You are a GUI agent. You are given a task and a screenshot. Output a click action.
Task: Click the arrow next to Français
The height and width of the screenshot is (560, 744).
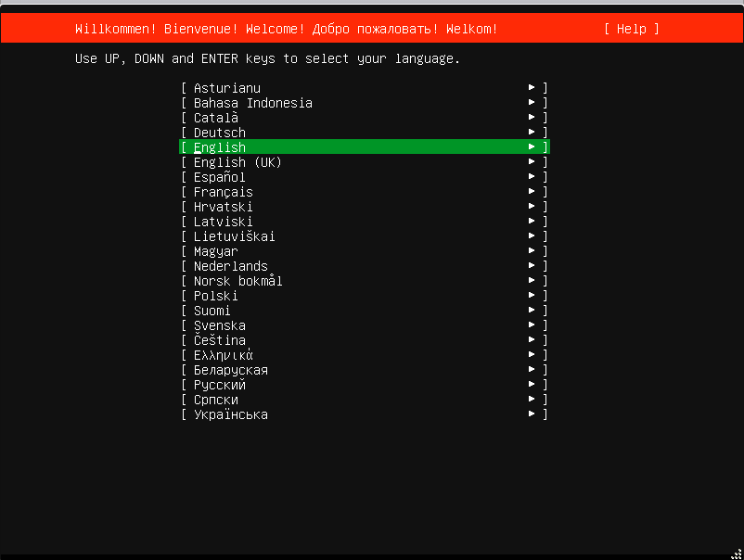click(532, 192)
